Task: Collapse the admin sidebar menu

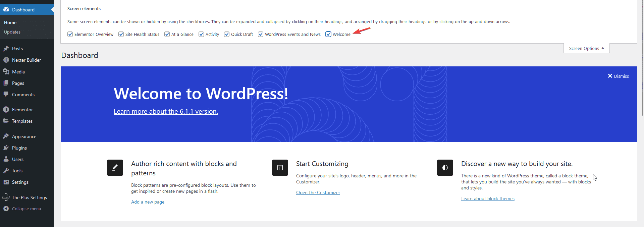Action: (x=26, y=209)
